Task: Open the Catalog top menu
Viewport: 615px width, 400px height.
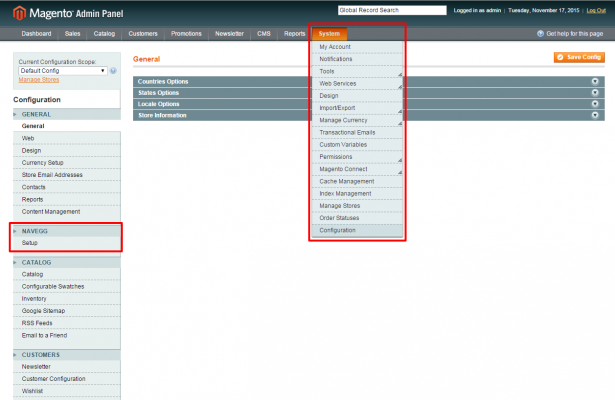Action: click(104, 34)
